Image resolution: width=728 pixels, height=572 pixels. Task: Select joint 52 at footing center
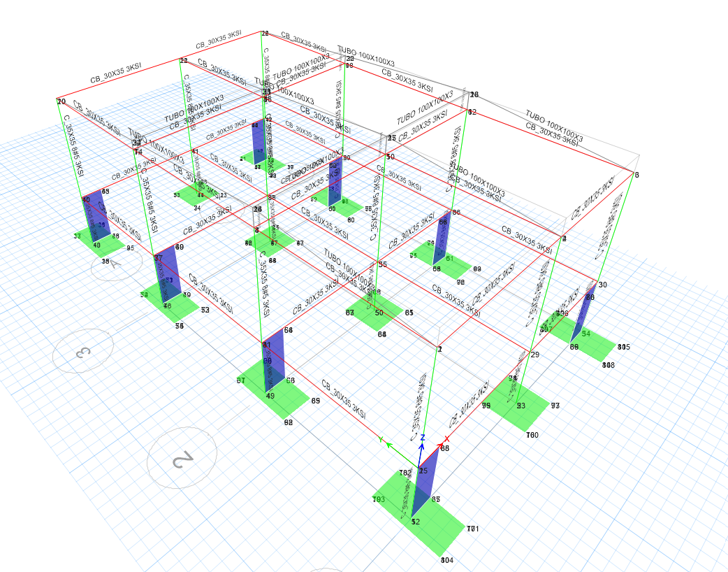(416, 522)
